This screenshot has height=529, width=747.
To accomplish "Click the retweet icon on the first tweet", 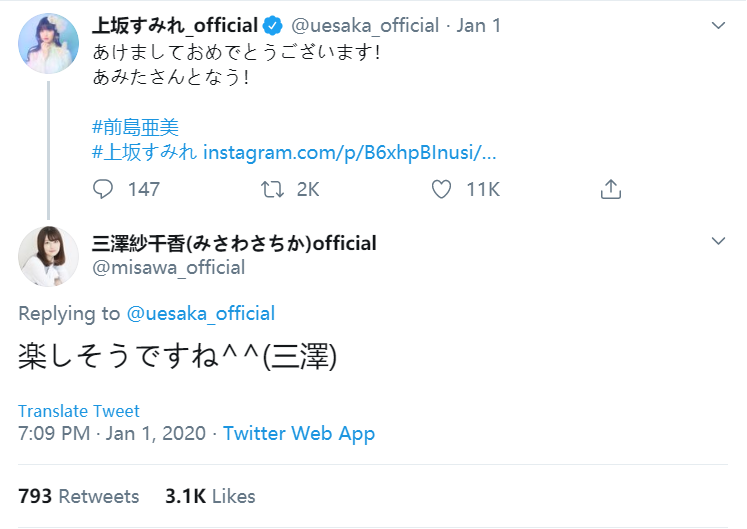I will [272, 188].
